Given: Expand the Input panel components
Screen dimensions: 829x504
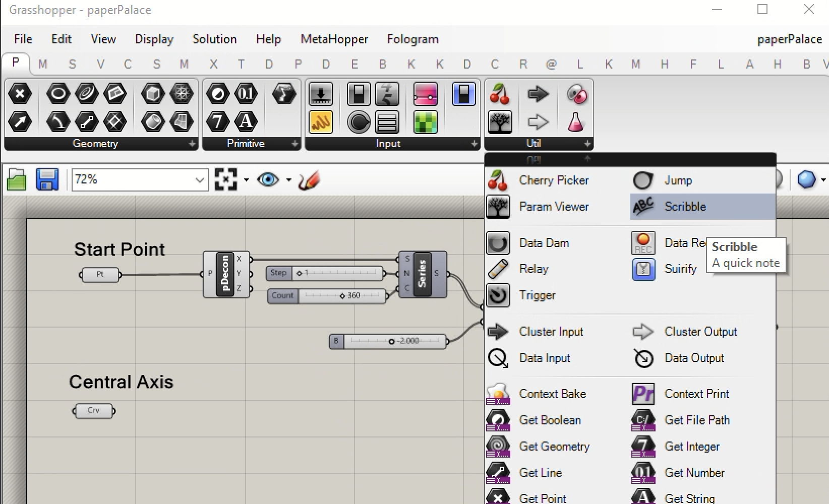Looking at the screenshot, I should [473, 144].
